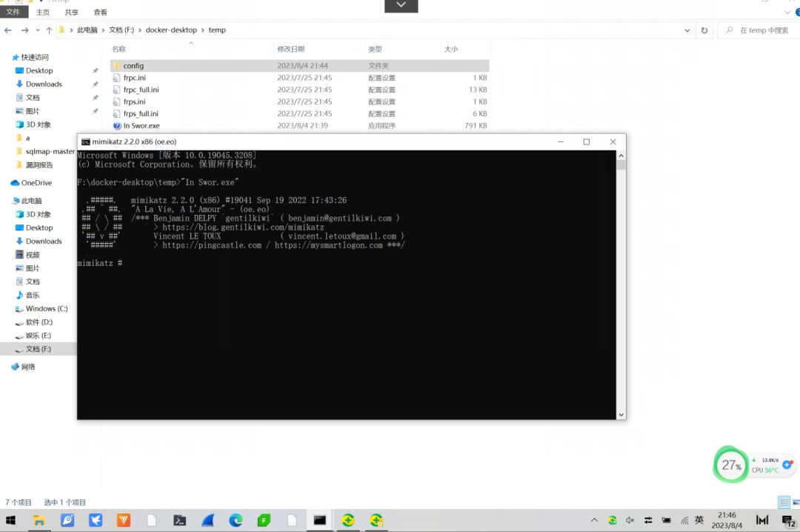Go back in File Explorer

tap(8, 30)
